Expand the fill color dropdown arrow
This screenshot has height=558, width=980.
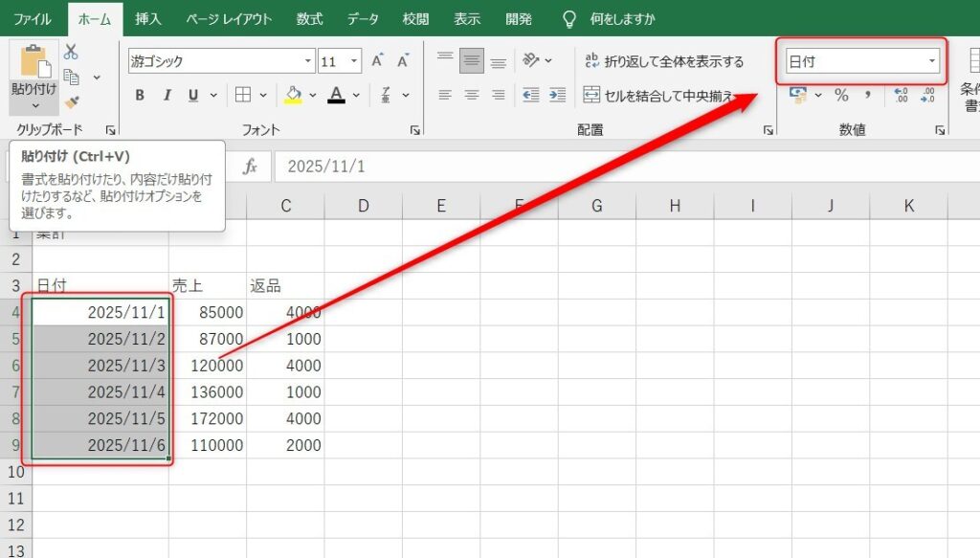tap(313, 95)
